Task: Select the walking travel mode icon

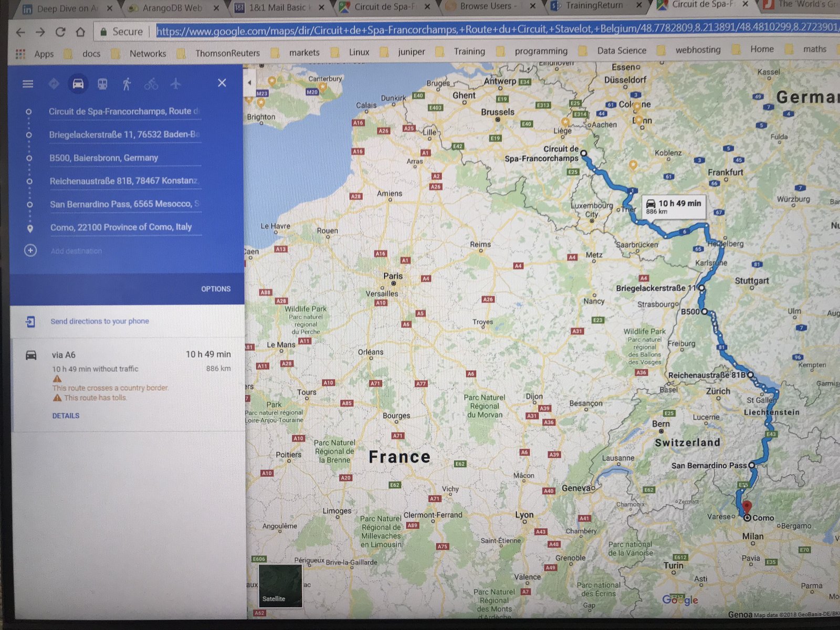Action: click(x=127, y=84)
